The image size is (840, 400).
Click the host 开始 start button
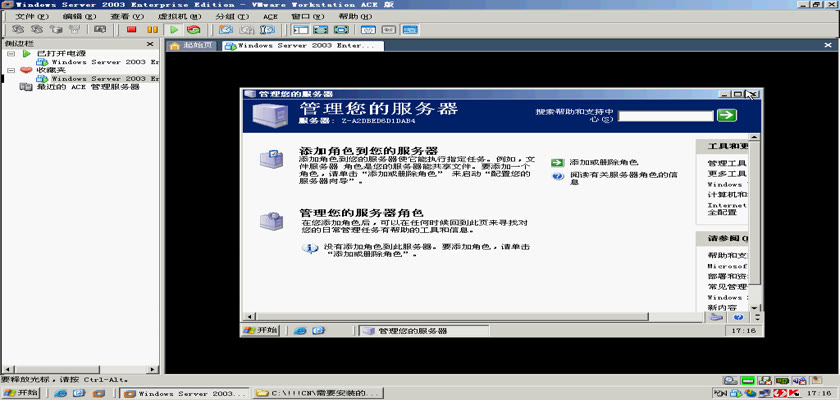[22, 393]
